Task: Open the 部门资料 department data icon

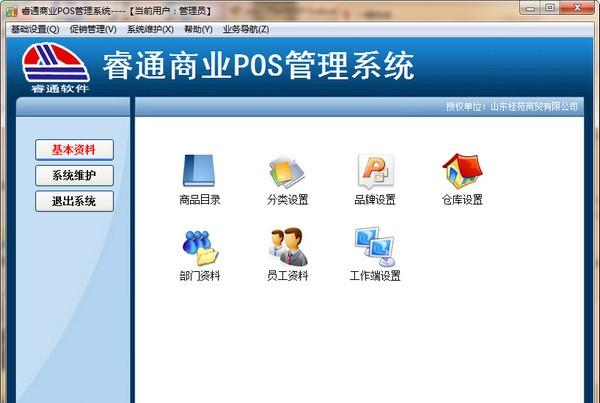Action: (200, 248)
